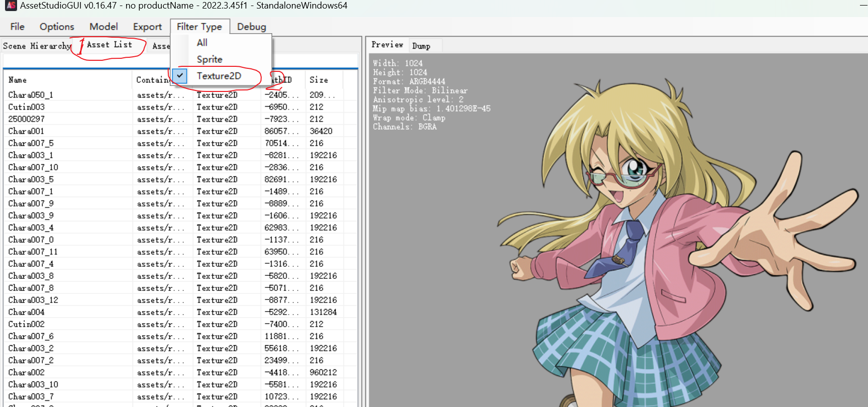Open the Debug menu

pyautogui.click(x=252, y=27)
